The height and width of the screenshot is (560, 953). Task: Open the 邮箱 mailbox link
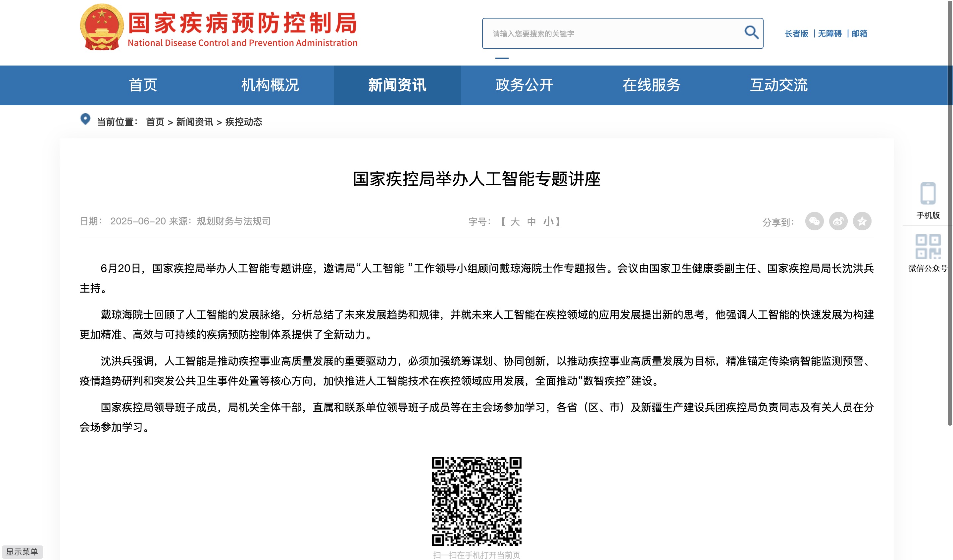coord(859,34)
